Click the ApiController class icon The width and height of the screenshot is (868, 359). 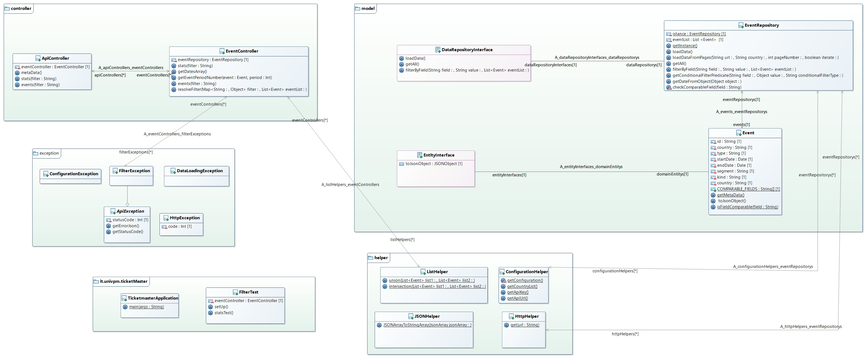tap(38, 58)
